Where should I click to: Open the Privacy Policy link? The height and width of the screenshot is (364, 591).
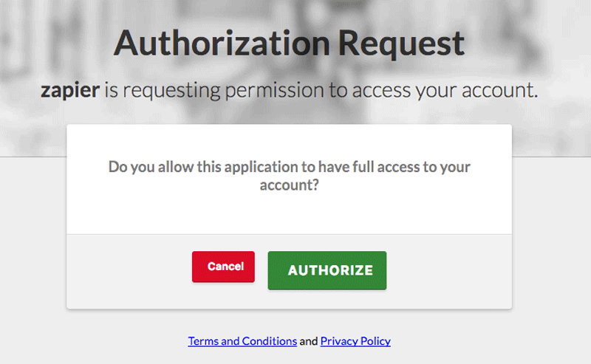[355, 341]
